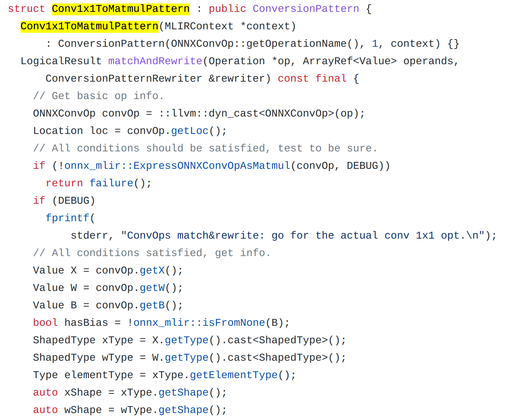Screen dimensions: 518x420
Task: Click the 'fprintf' call
Action: [67, 218]
